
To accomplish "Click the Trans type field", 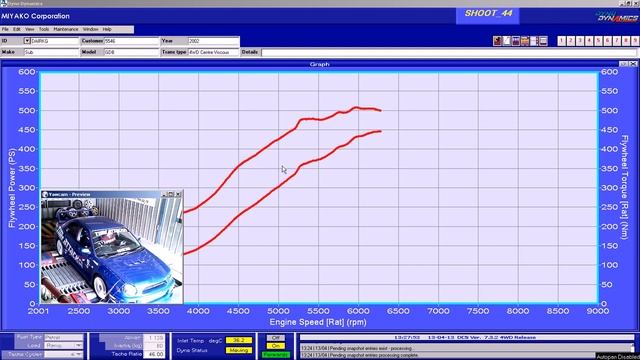I will (x=213, y=52).
